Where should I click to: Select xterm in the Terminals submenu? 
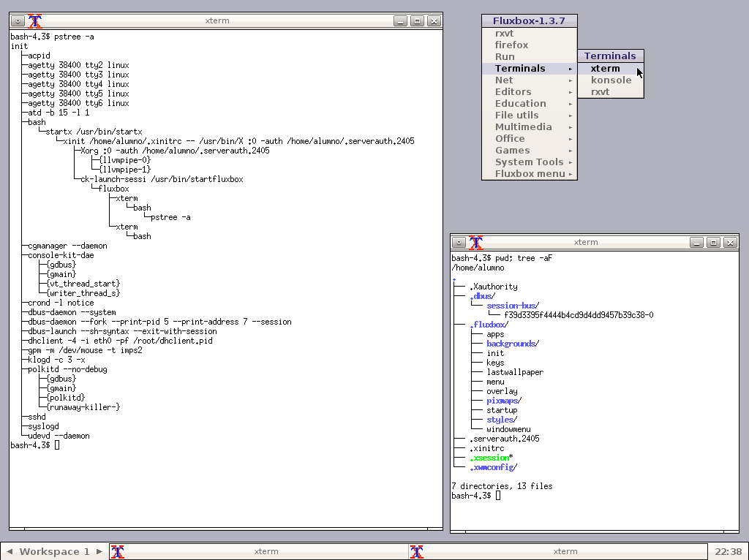click(x=605, y=68)
